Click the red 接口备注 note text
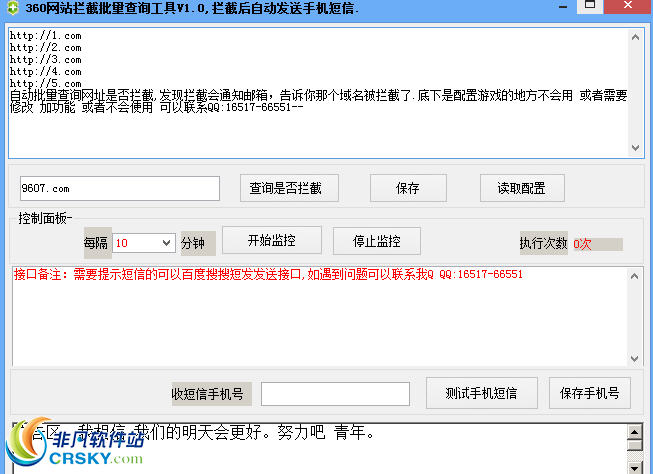This screenshot has height=474, width=653. click(268, 274)
